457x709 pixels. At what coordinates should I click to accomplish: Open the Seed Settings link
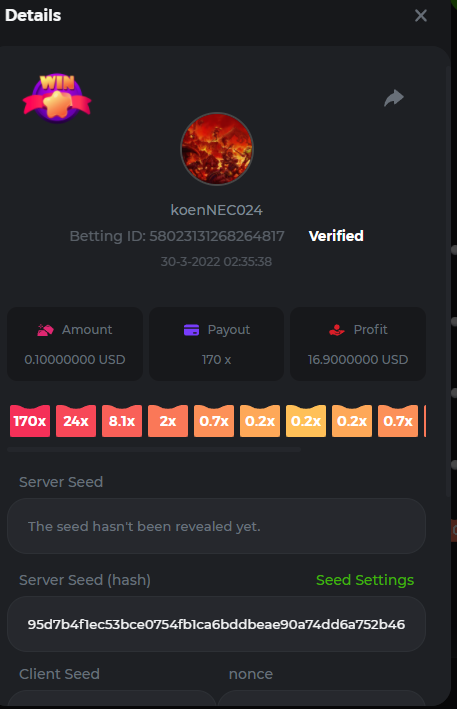click(365, 580)
